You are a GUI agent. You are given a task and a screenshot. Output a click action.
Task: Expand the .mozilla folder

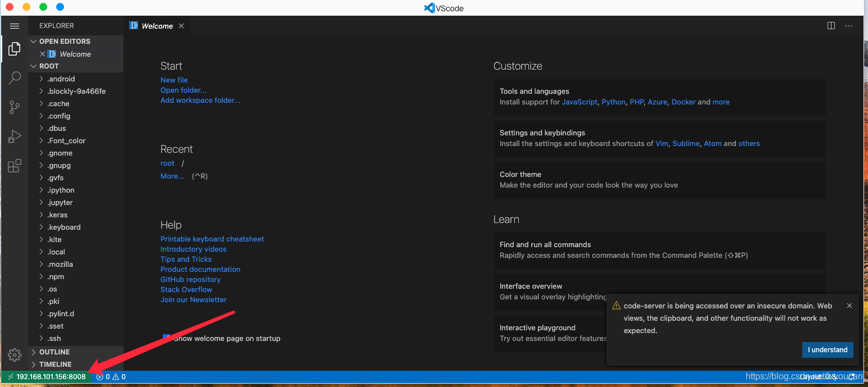pos(76,264)
